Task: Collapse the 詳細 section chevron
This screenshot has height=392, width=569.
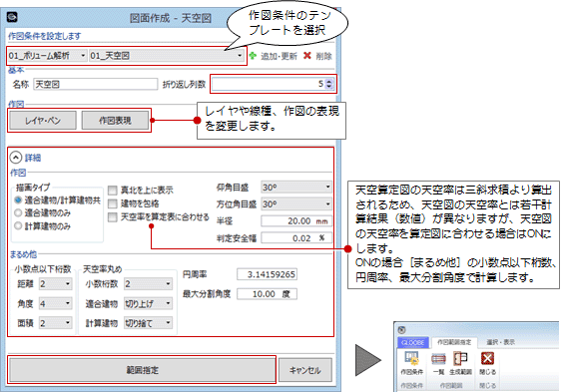Action: coord(16,158)
